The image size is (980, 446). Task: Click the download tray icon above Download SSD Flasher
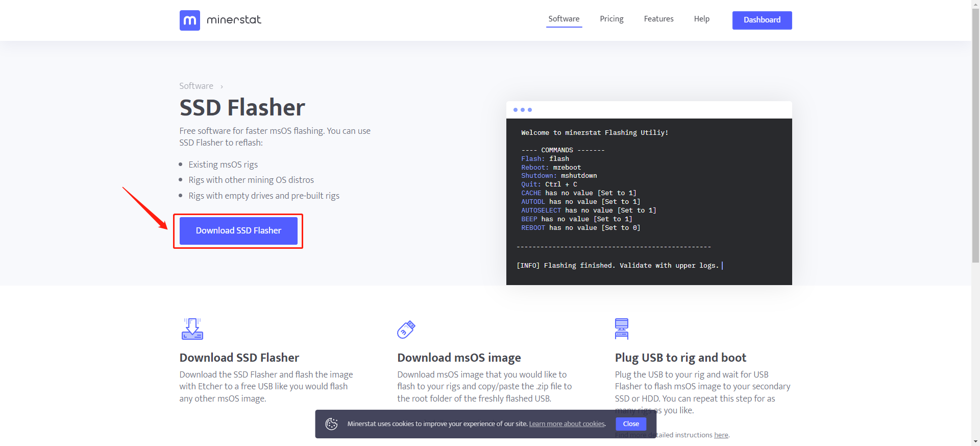[x=192, y=329]
